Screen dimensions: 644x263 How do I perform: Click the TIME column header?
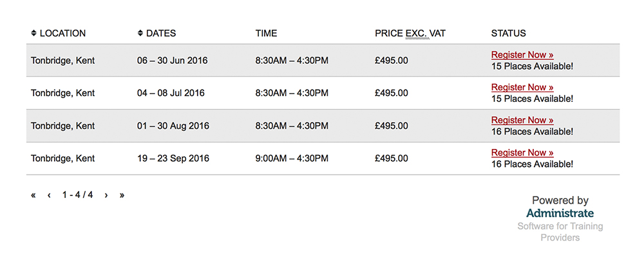(x=266, y=34)
